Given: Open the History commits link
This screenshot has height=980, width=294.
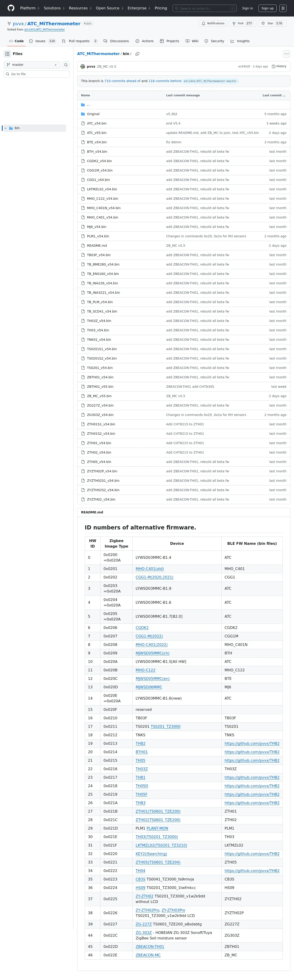Looking at the screenshot, I should pos(279,66).
